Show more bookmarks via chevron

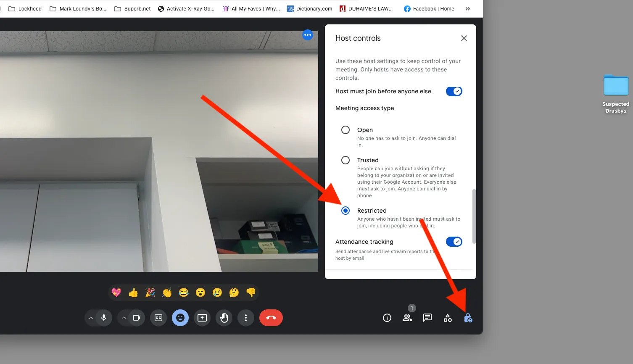pyautogui.click(x=468, y=9)
